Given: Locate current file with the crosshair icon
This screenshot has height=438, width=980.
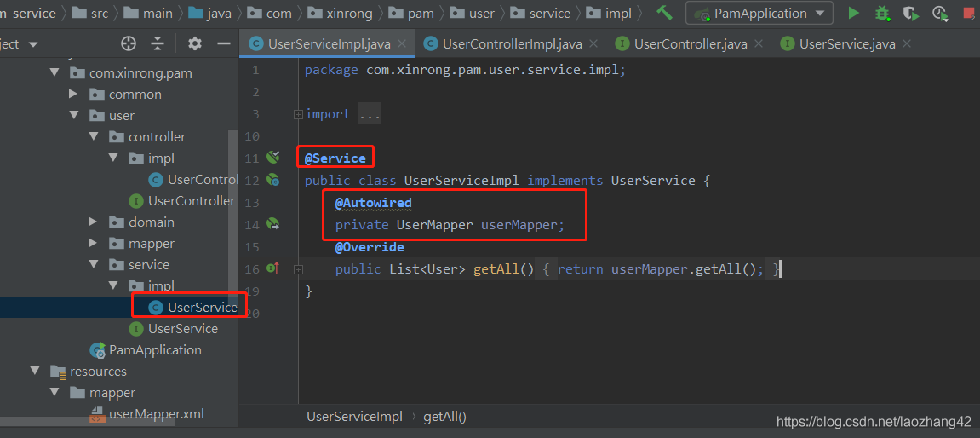Looking at the screenshot, I should (129, 43).
